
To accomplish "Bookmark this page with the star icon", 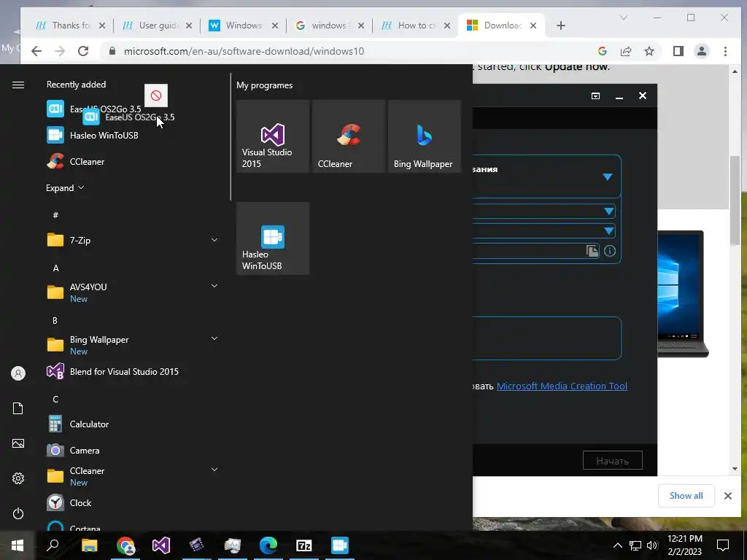I will 649,52.
